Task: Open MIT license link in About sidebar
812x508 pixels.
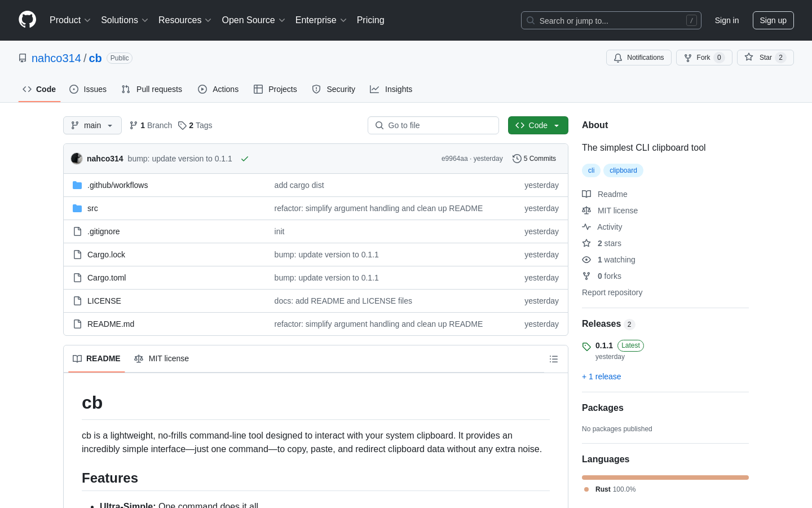Action: (x=610, y=211)
